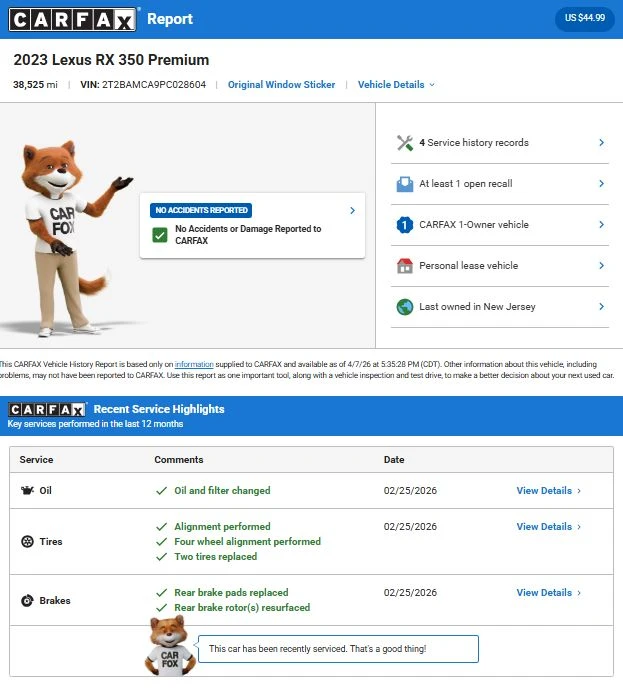
Task: Open the arrow for CARFAX 1-Owner vehicle
Action: [601, 225]
